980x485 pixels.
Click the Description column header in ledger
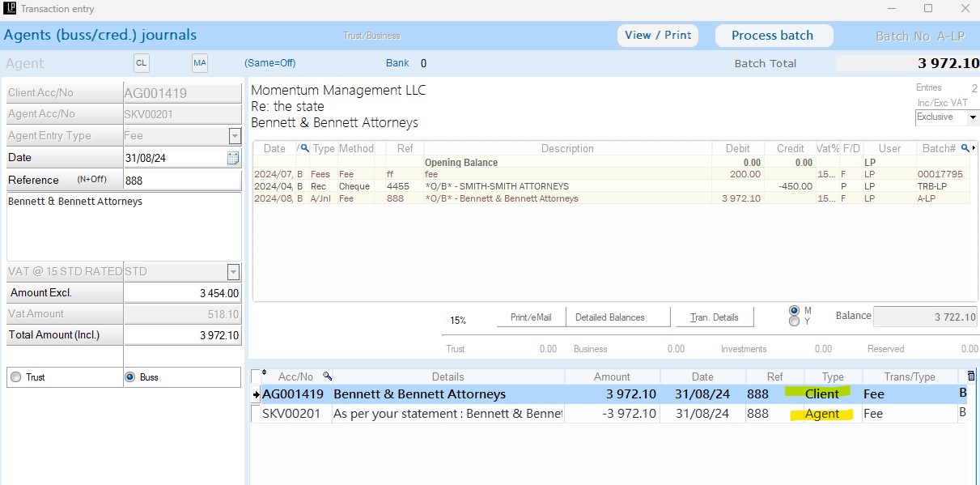tap(567, 149)
